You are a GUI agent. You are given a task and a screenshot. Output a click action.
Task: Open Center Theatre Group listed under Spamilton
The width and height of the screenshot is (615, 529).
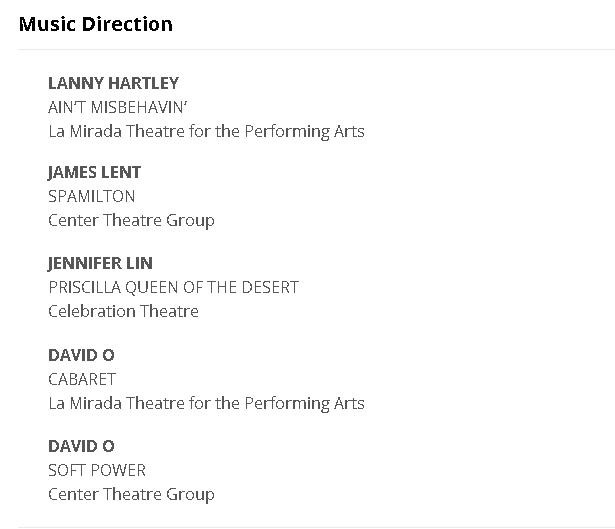[131, 220]
